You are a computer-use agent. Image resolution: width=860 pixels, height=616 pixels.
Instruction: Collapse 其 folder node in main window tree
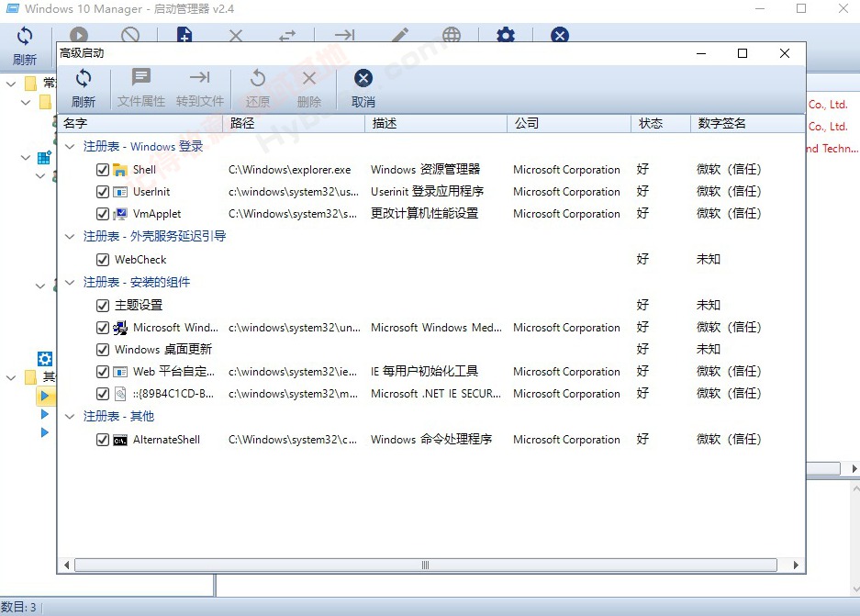(x=11, y=377)
